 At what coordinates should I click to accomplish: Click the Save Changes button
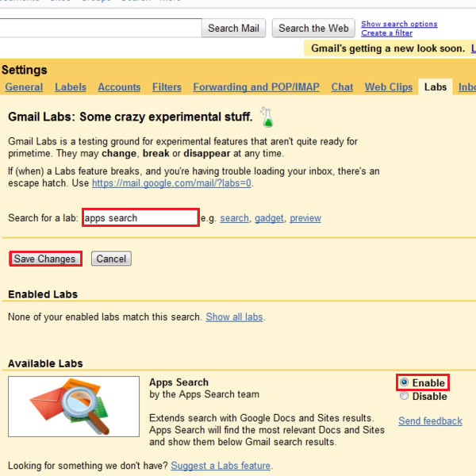point(44,259)
